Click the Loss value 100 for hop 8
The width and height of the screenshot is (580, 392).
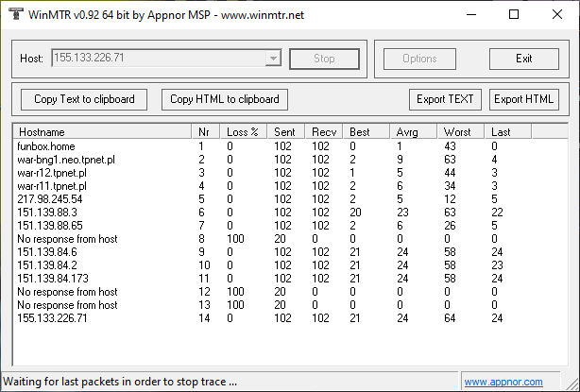(x=235, y=239)
